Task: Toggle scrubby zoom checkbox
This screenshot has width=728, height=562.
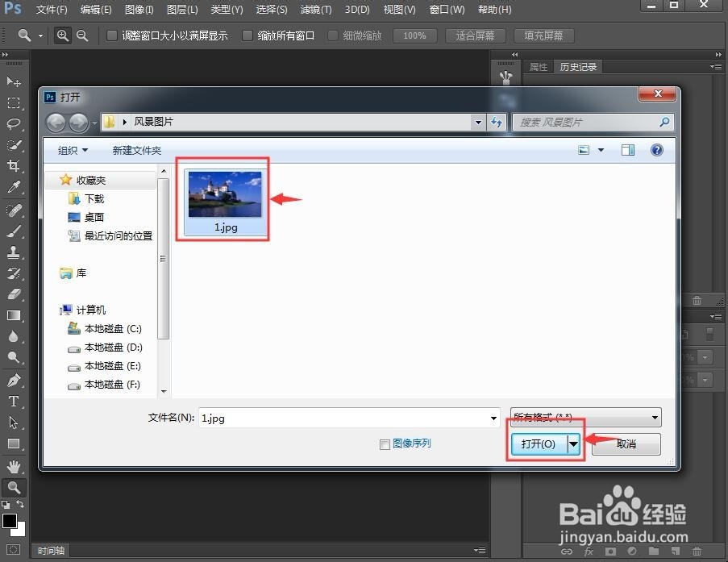Action: [x=333, y=35]
